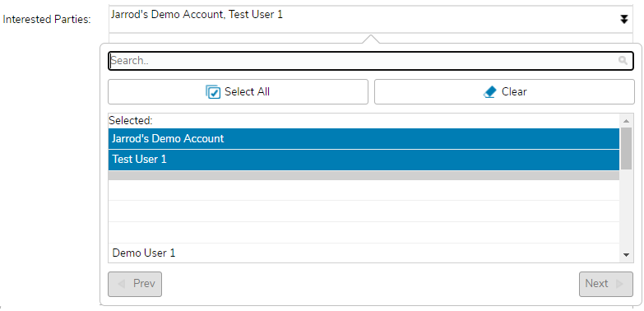Click the gray divider below selected items
This screenshot has height=311, width=644.
[x=364, y=175]
